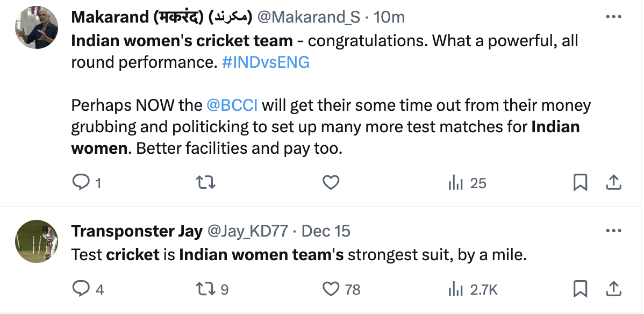This screenshot has height=314, width=644.
Task: Open the Dec 15 tweet timestamp
Action: (326, 231)
